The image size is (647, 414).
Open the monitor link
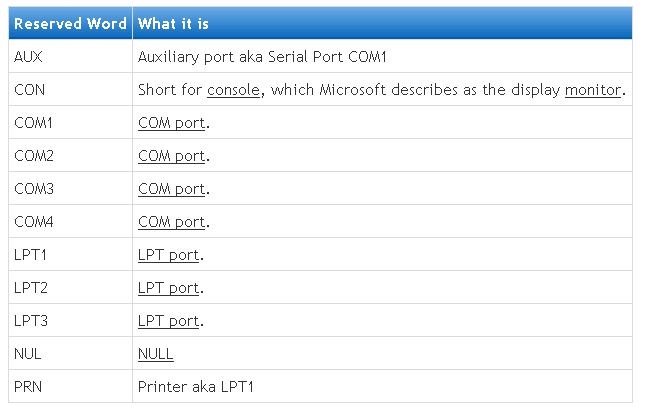pos(592,90)
